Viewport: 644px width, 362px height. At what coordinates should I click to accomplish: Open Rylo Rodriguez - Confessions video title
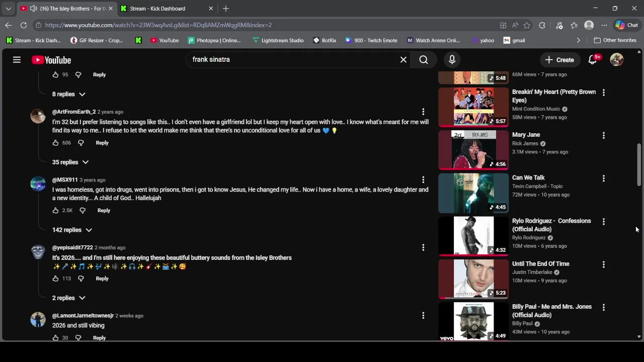pyautogui.click(x=551, y=225)
